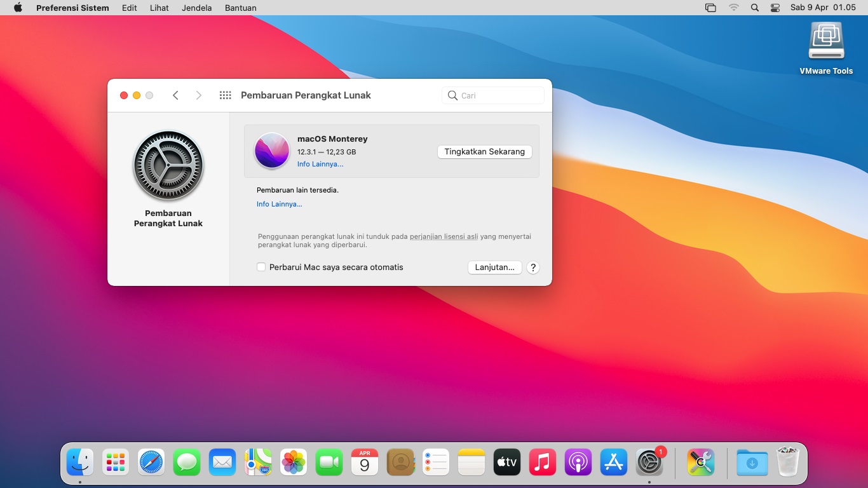868x488 pixels.
Task: Click System Preferences Dock icon with badge
Action: tap(649, 462)
